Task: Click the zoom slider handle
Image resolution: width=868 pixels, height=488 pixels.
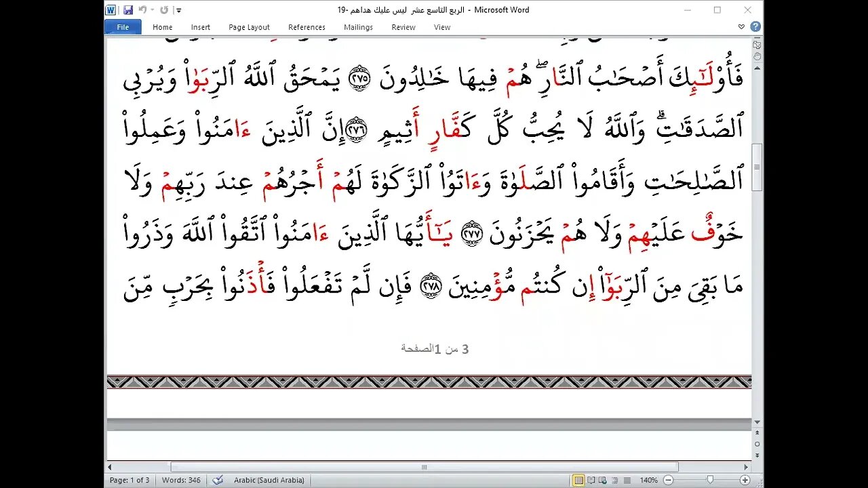Action: click(x=710, y=480)
